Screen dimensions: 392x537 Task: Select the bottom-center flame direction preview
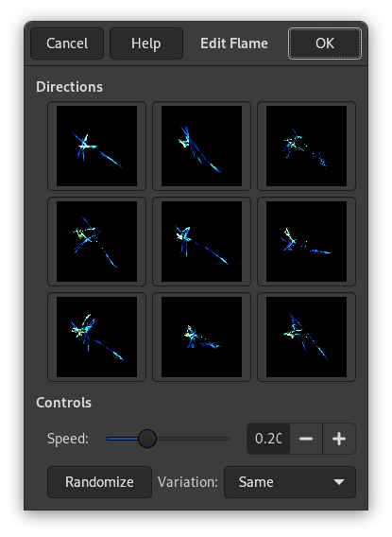click(201, 337)
